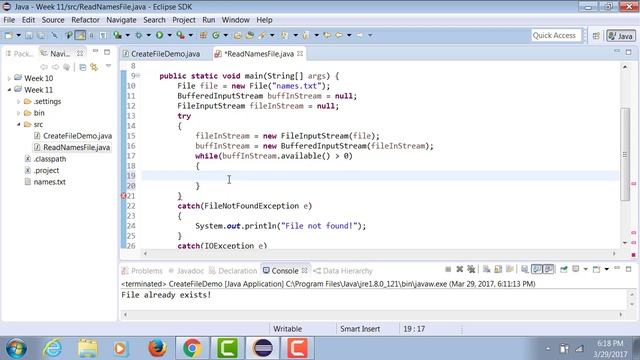Open the Refactor menu
This screenshot has height=360, width=640.
pos(85,20)
